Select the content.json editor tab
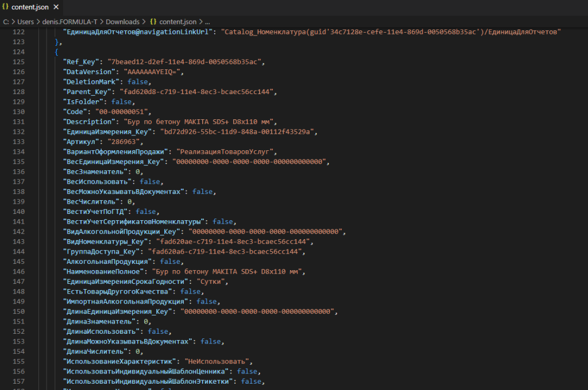Viewport: 588px width, 390px height. (x=30, y=7)
